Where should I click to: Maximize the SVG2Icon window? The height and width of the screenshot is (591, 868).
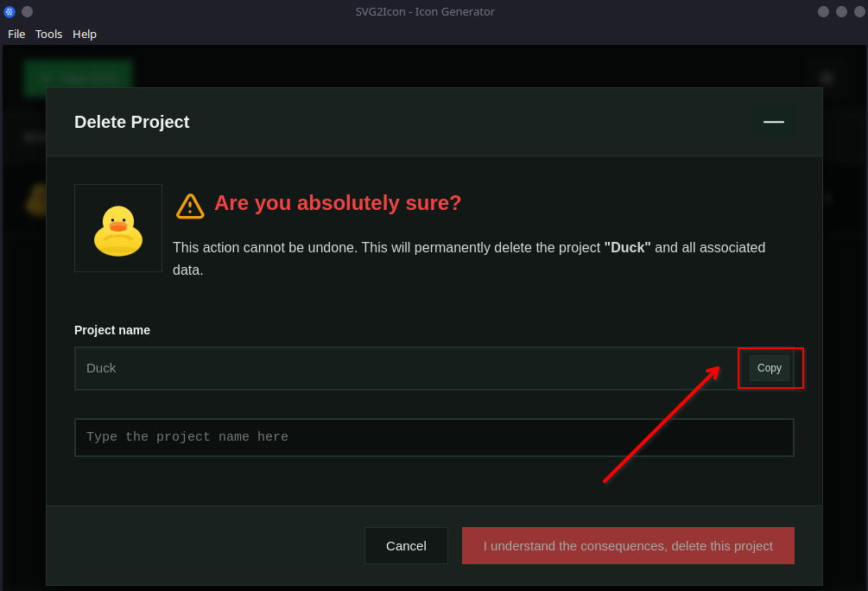point(841,12)
